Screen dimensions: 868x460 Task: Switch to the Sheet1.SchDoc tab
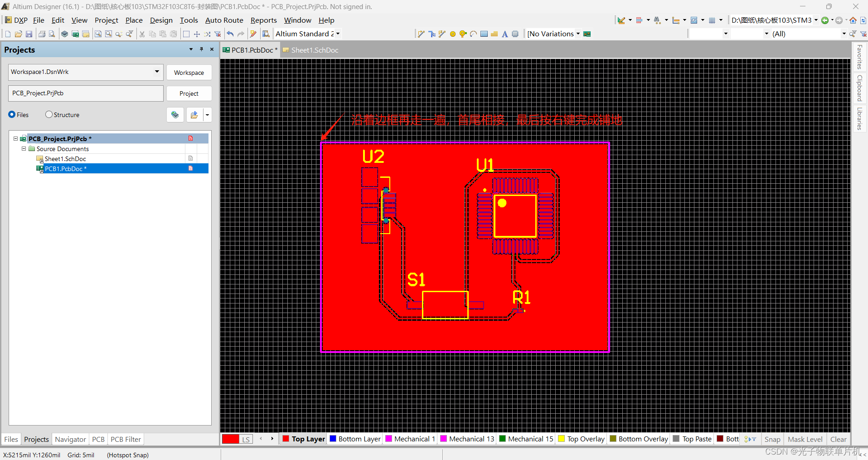tap(310, 50)
